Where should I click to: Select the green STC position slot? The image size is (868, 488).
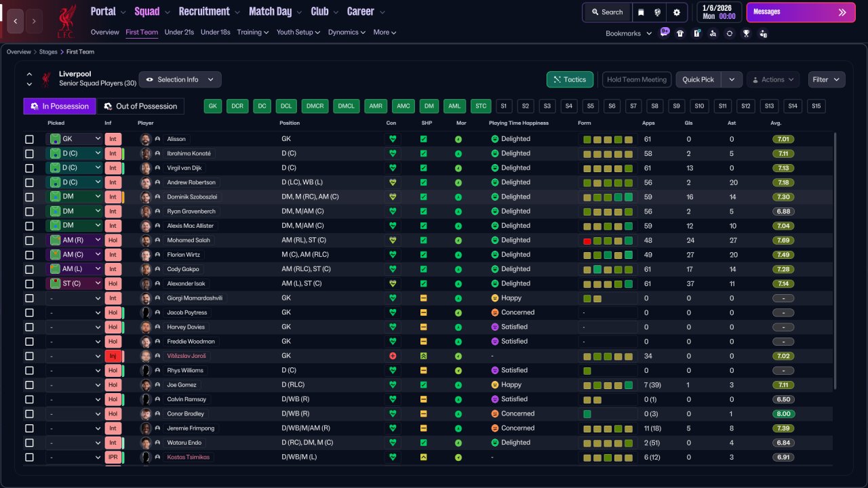point(481,106)
